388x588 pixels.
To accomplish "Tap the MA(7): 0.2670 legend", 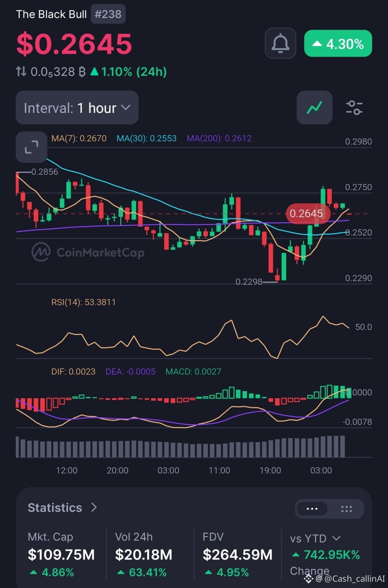I will click(x=79, y=138).
